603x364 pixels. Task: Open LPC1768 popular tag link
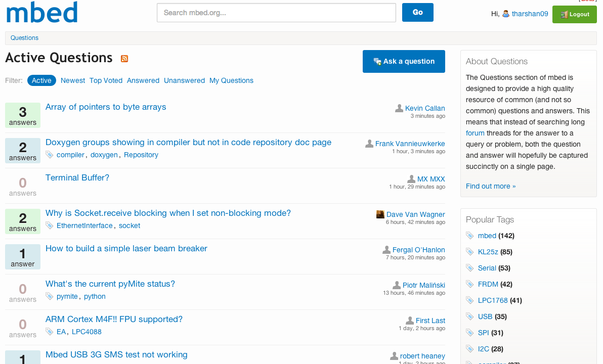coord(493,300)
